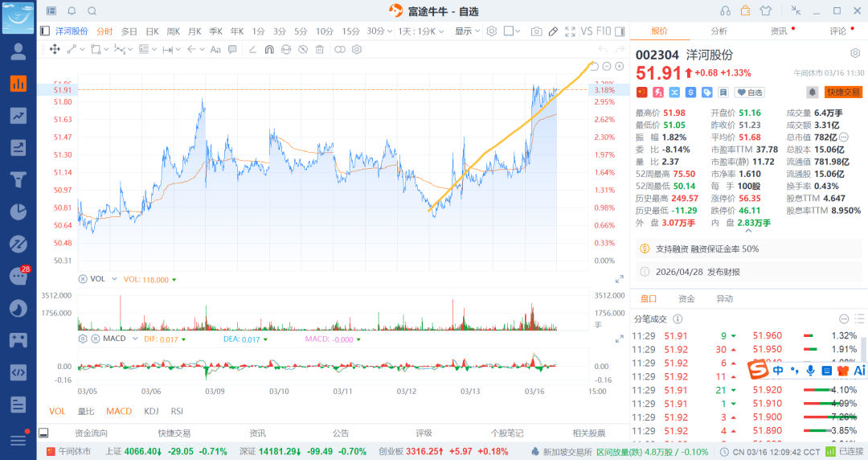Open the account profile in left sidebar
868x460 pixels.
[18, 51]
